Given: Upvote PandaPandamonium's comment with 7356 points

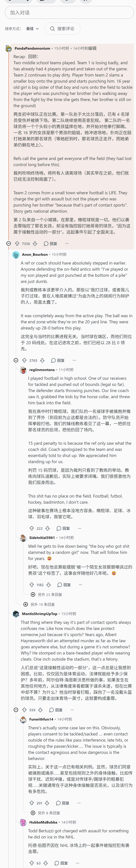Looking at the screenshot, I should 17,243.
